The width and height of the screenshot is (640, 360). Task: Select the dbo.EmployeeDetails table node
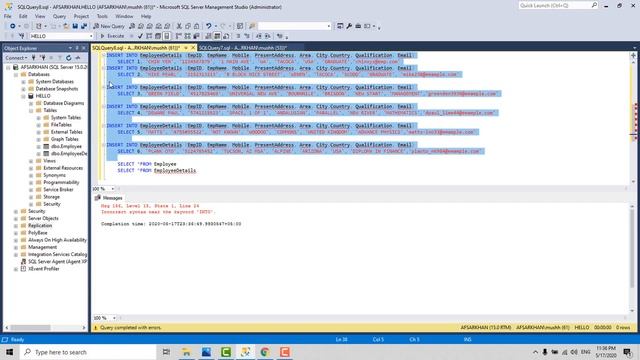tap(69, 153)
